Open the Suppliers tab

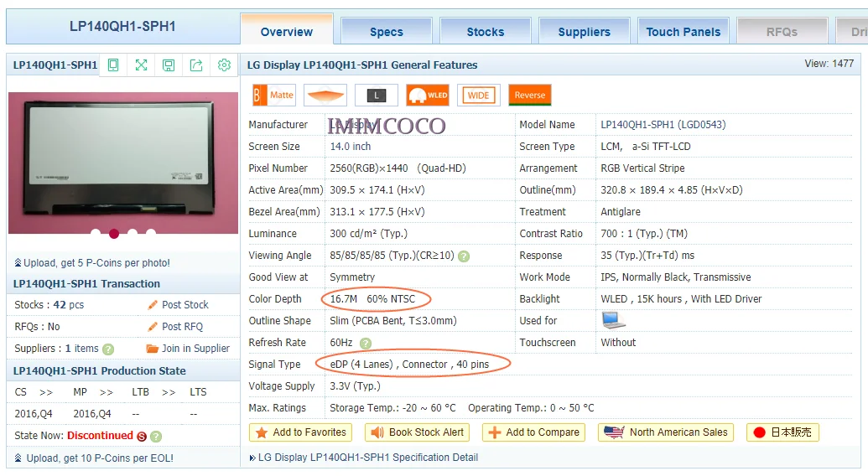pyautogui.click(x=584, y=32)
